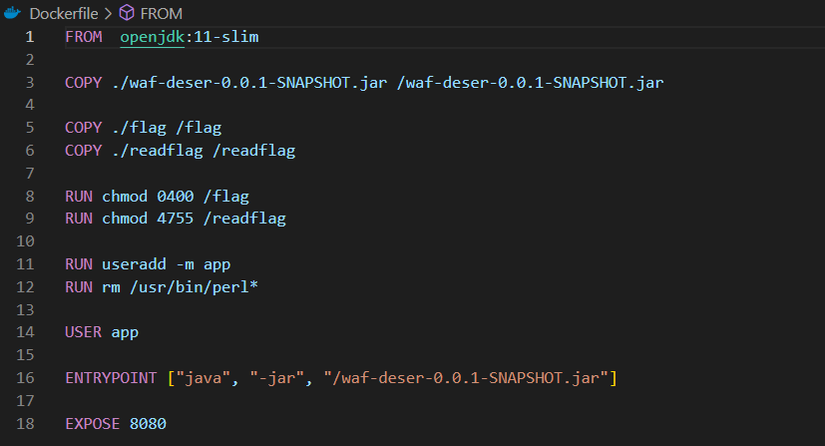Click the cube symbol icon in breadcrumb
The width and height of the screenshot is (825, 446).
tap(127, 13)
